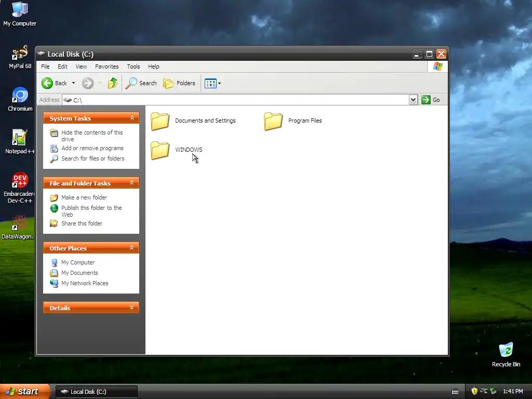Open the Back history dropdown arrow
This screenshot has height=399, width=532.
(x=73, y=83)
